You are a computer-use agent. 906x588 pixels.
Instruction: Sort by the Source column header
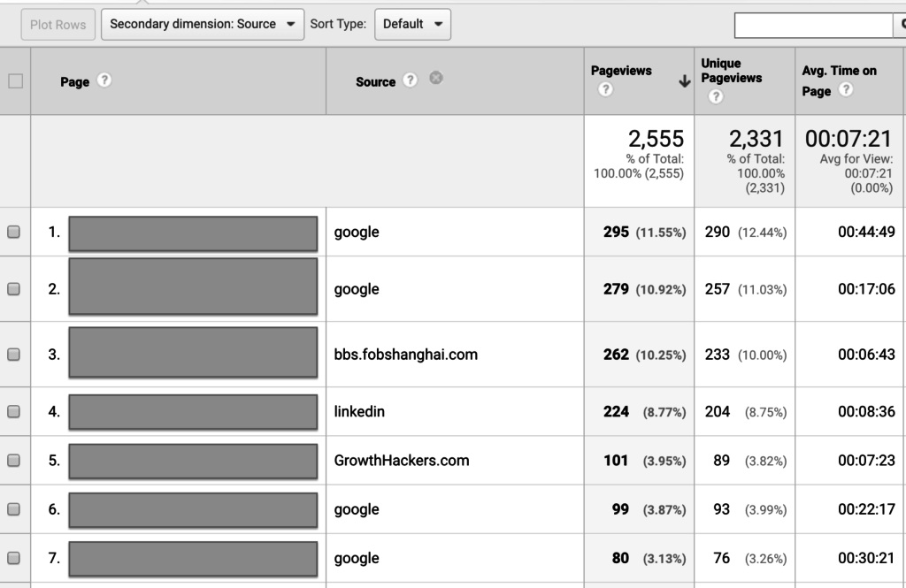pyautogui.click(x=375, y=82)
